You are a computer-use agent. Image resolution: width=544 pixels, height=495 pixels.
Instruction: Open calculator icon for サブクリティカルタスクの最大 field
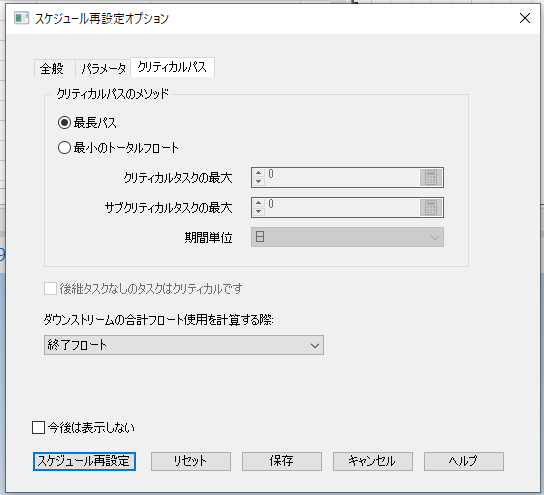point(431,208)
